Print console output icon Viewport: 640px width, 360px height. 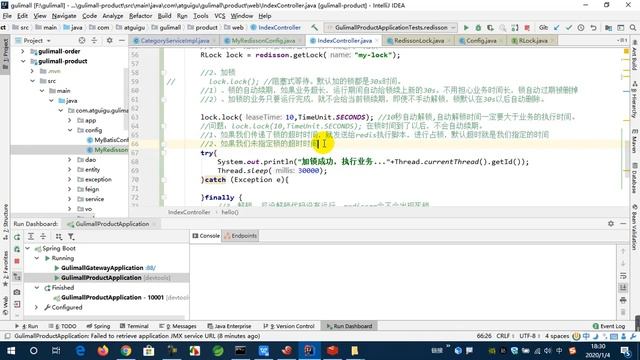(x=623, y=300)
